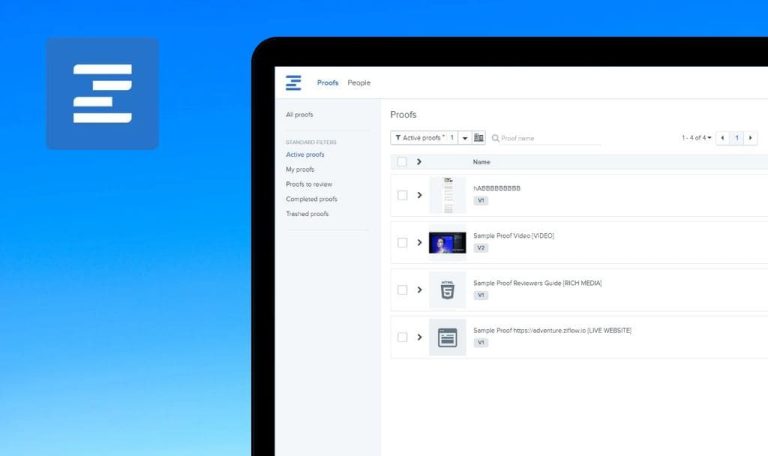Expand all rows with the header chevron

click(x=419, y=162)
